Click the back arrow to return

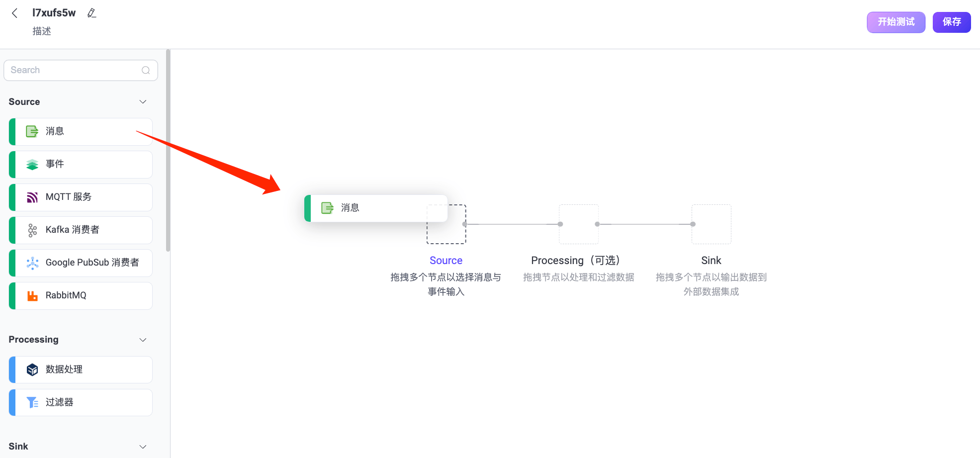click(14, 13)
